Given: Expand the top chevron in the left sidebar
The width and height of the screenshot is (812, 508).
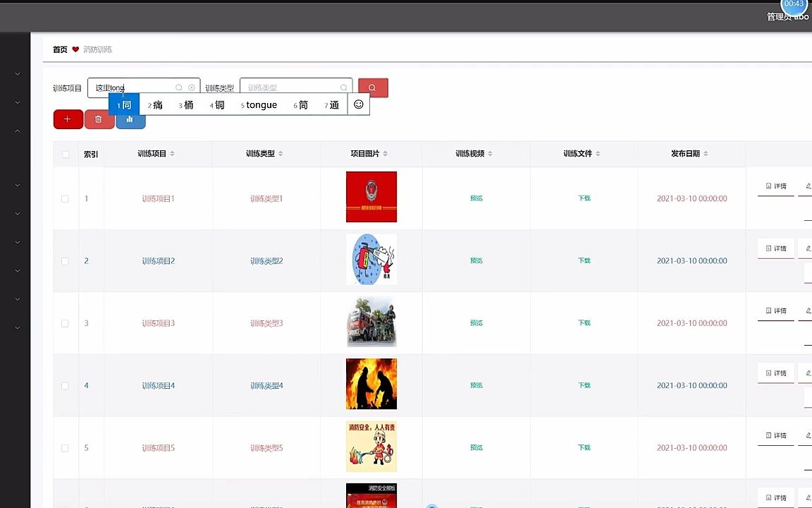Looking at the screenshot, I should (x=17, y=73).
